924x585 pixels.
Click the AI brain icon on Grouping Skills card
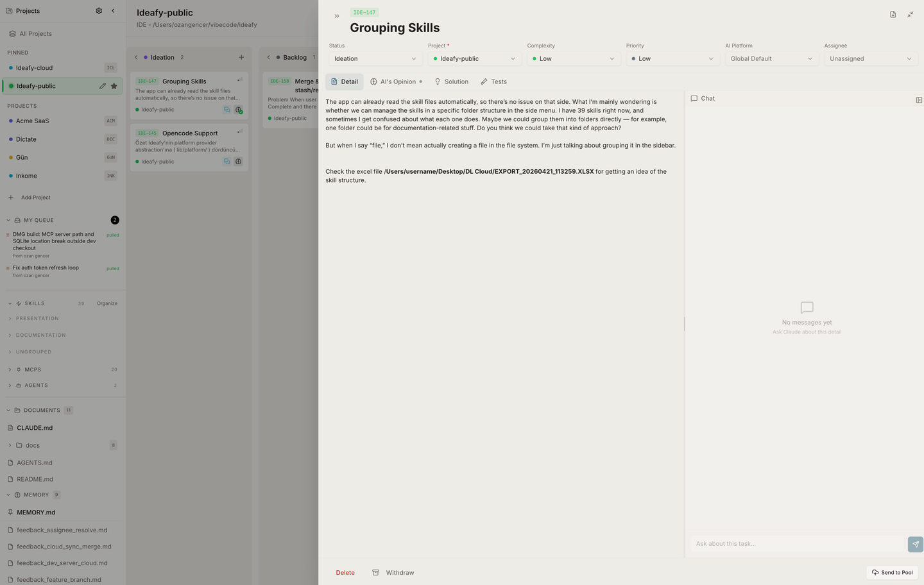pyautogui.click(x=238, y=110)
